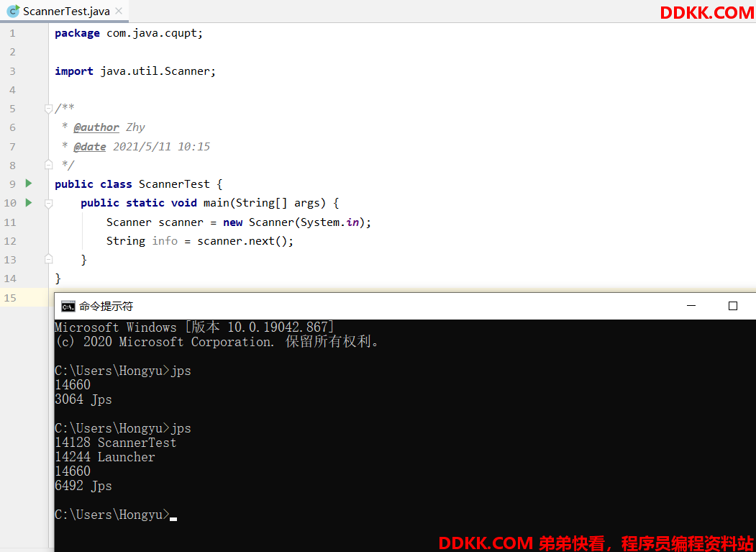Click 'scanner.next();' on line 12

click(x=245, y=241)
